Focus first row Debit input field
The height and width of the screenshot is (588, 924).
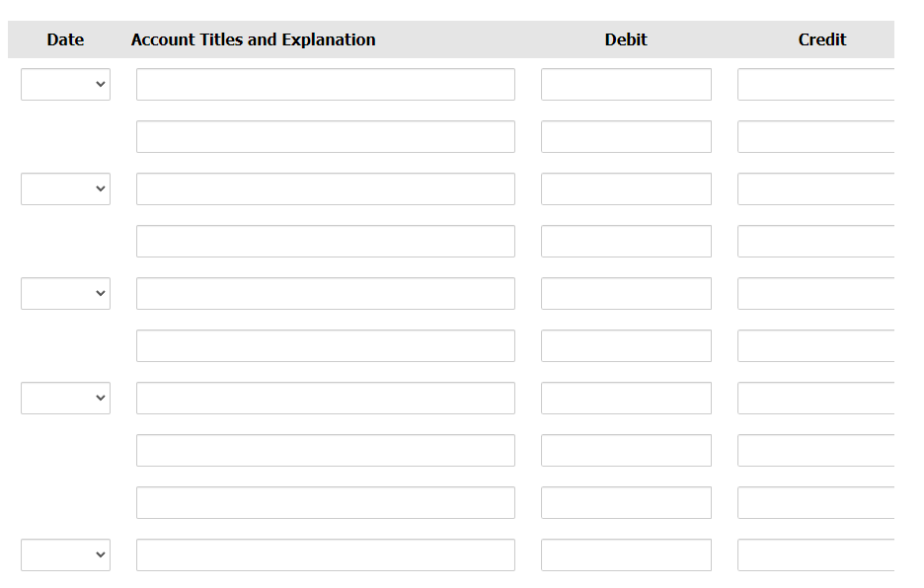point(626,84)
